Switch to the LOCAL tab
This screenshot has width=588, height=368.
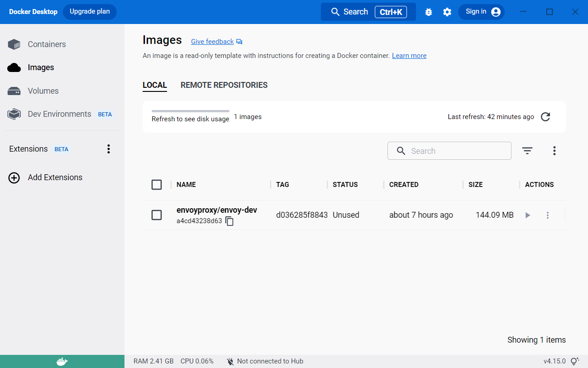tap(155, 85)
